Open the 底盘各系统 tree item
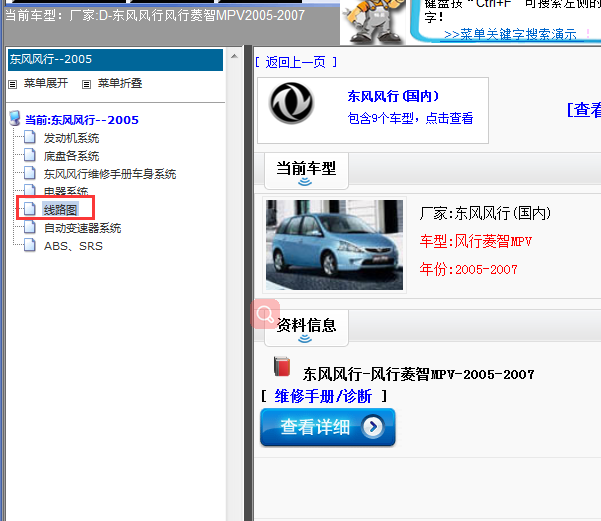Screen dimensions: 601x521 tap(71, 156)
